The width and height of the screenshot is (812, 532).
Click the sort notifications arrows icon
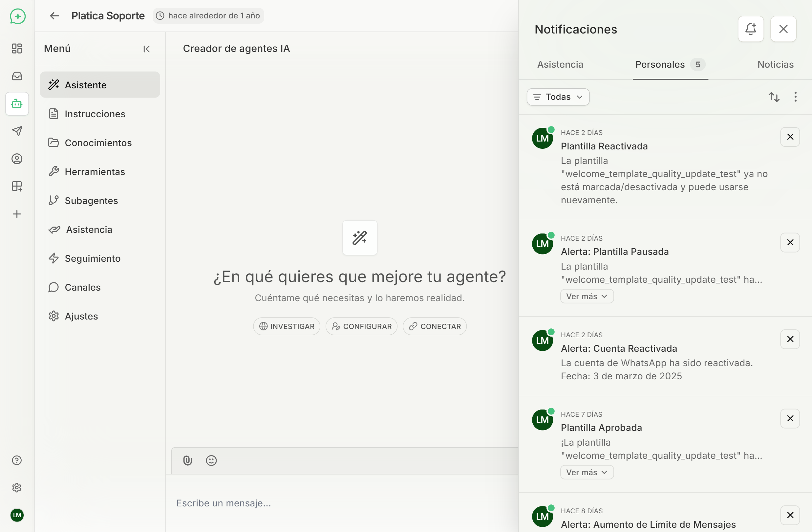774,97
